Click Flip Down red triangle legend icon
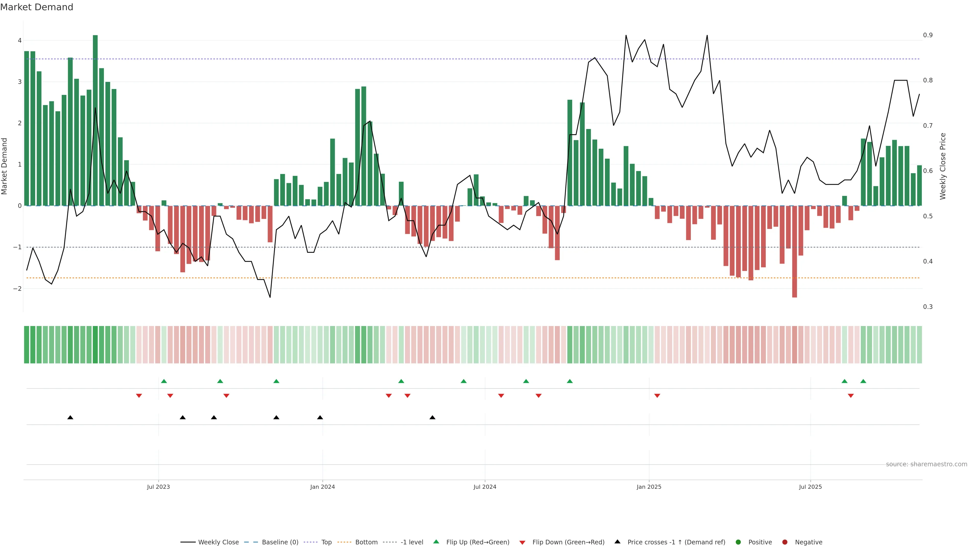The image size is (980, 551). point(522,543)
